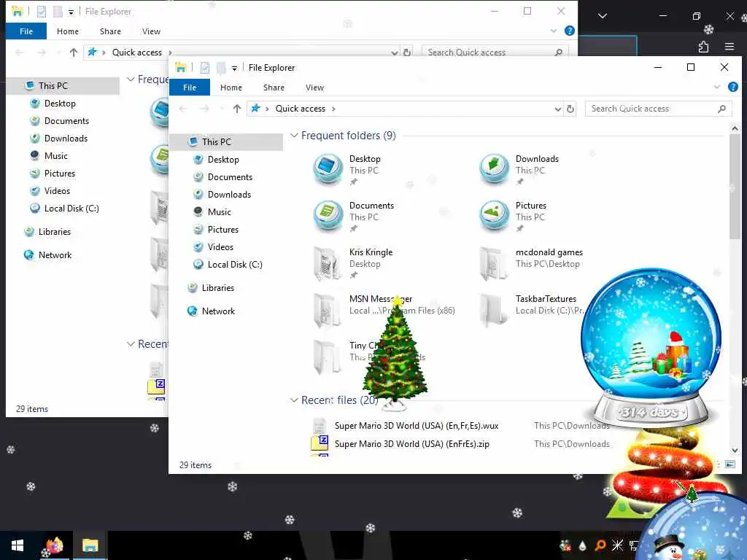Click chevron after Quick access in front address bar
747x560 pixels.
tap(333, 109)
